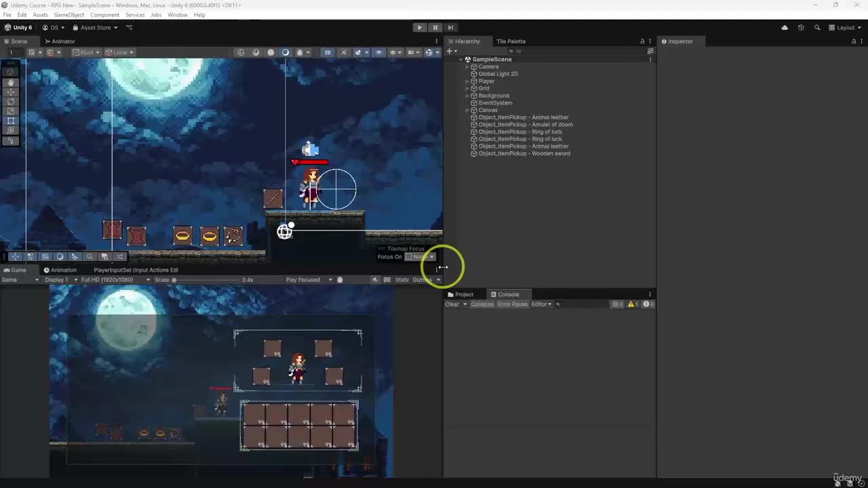The width and height of the screenshot is (868, 488).
Task: Select the Rect tool in Scene tools
Action: pyautogui.click(x=11, y=121)
